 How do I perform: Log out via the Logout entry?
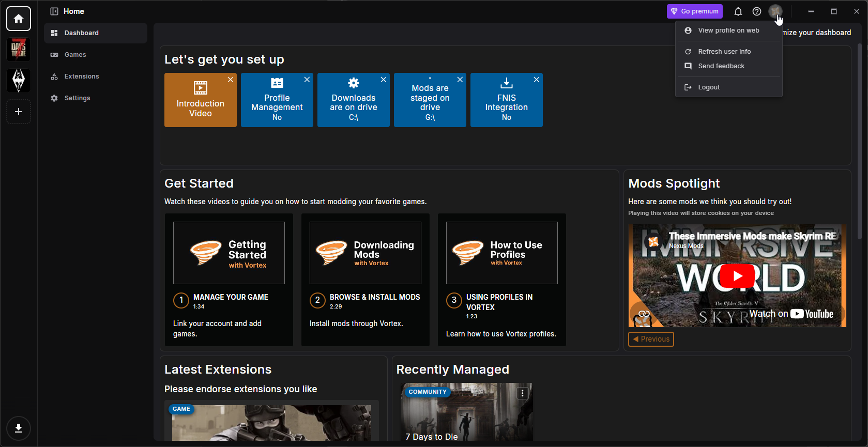729,87
